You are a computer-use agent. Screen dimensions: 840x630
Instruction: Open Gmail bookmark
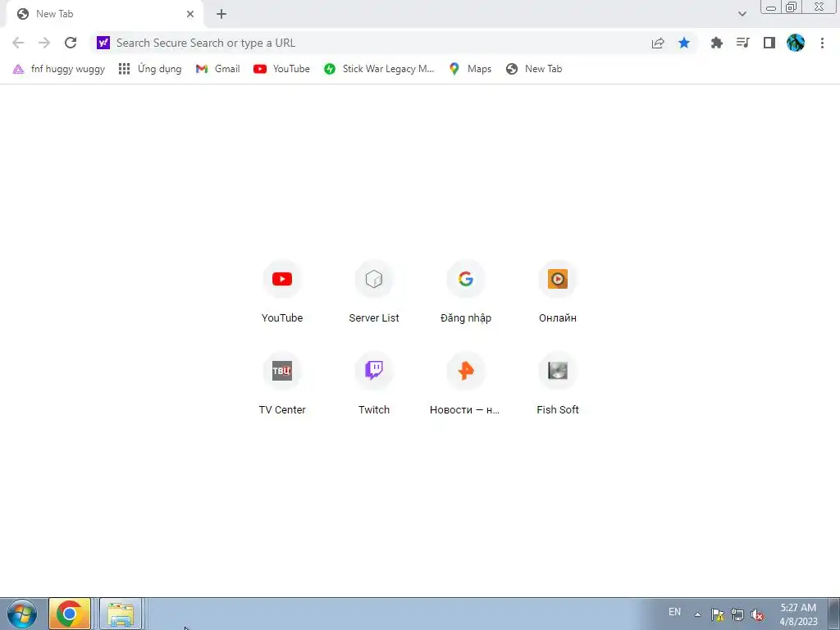217,69
